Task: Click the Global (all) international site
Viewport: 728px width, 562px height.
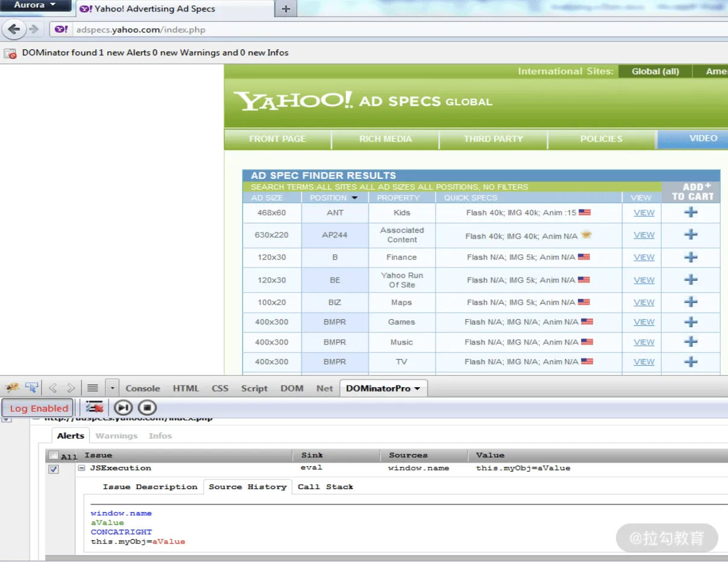Action: point(655,71)
